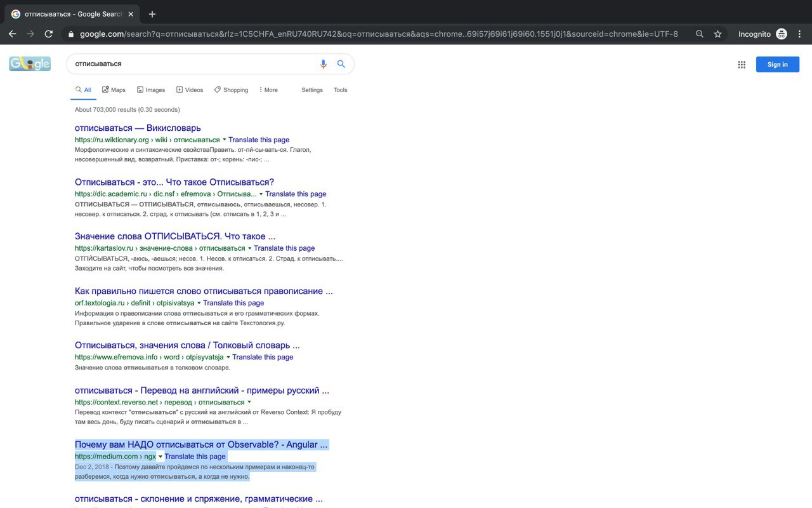Expand arrow next to context.reverso.net URL

click(249, 402)
